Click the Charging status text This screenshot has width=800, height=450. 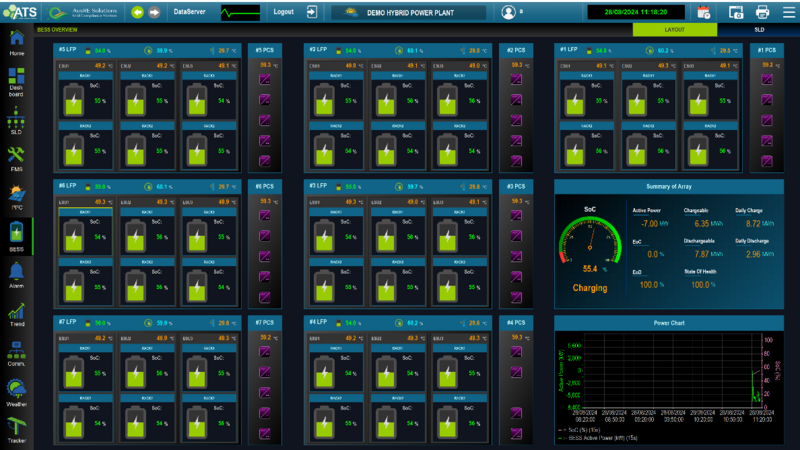coord(590,288)
